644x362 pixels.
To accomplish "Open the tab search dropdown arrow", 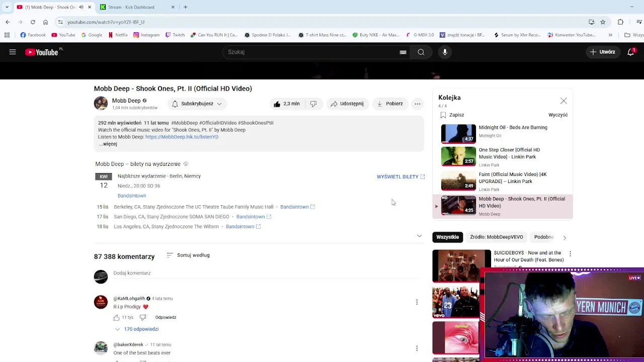I will point(7,7).
